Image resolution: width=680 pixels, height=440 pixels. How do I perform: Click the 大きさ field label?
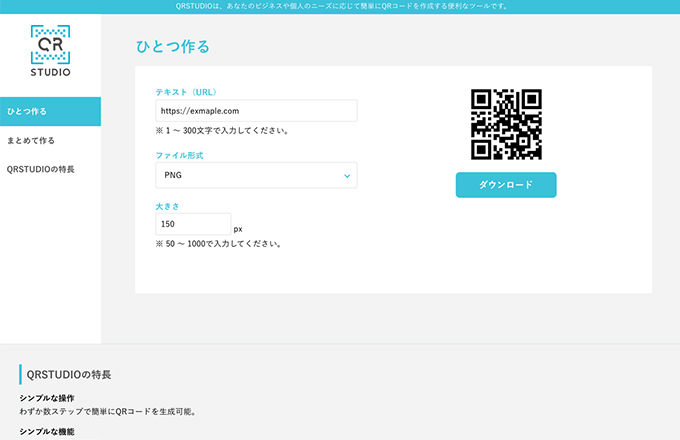tap(167, 205)
